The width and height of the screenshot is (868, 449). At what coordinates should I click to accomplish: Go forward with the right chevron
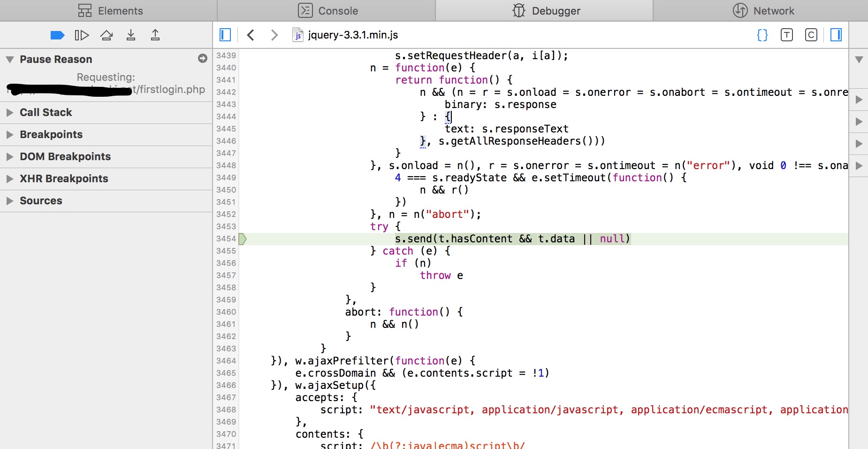pos(274,35)
